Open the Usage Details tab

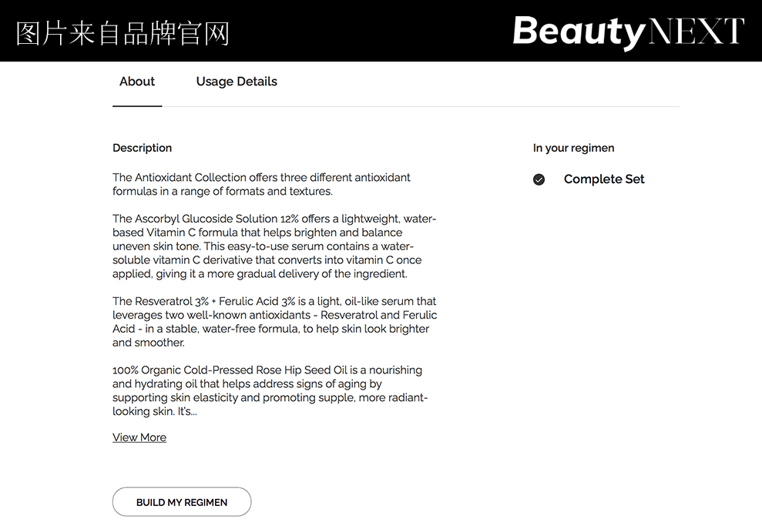[x=237, y=82]
